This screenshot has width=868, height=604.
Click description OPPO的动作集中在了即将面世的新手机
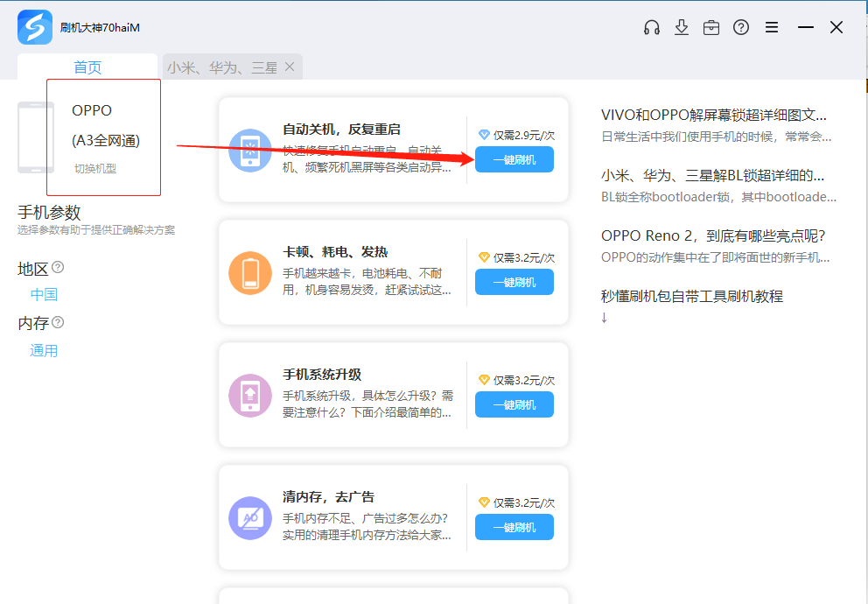[715, 256]
